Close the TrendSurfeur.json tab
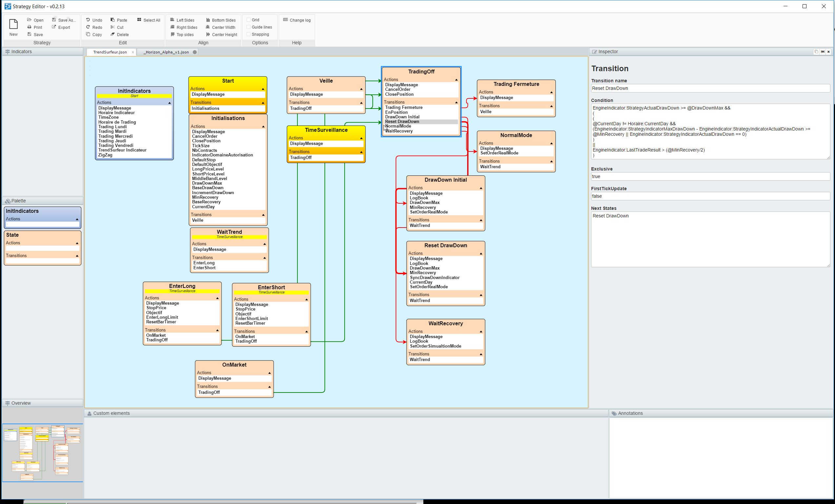835x504 pixels. 133,52
